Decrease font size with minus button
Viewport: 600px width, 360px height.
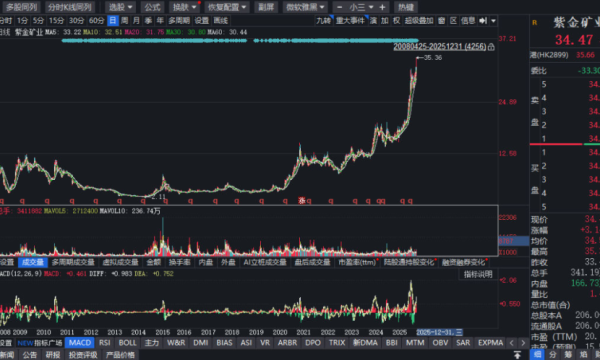[339, 7]
